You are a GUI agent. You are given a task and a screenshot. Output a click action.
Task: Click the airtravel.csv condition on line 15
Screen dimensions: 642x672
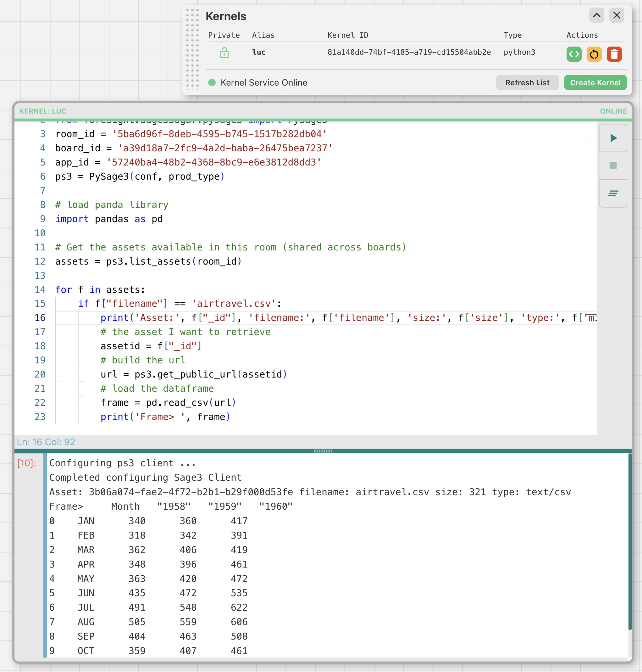180,304
